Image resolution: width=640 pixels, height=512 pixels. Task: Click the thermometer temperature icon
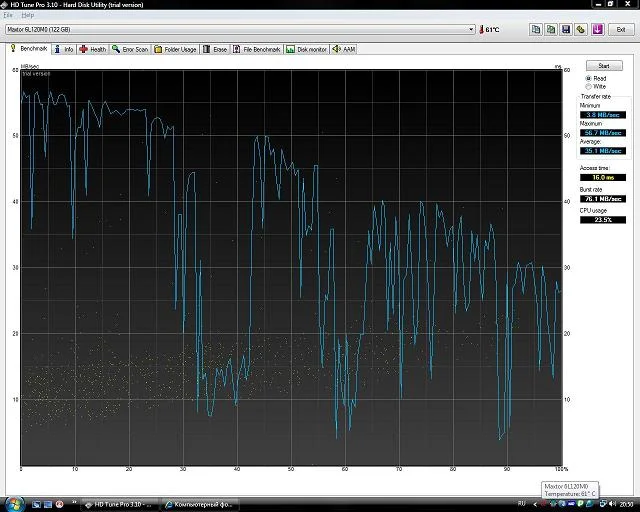click(x=481, y=30)
